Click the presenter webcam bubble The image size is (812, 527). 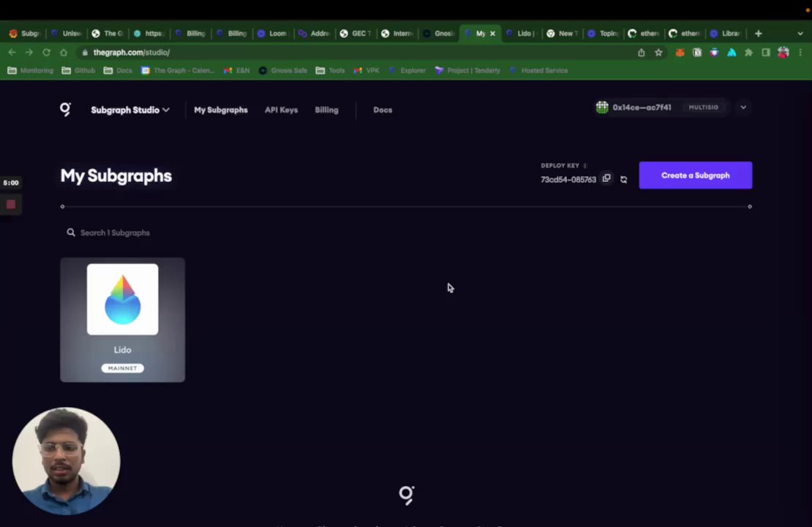click(x=67, y=460)
